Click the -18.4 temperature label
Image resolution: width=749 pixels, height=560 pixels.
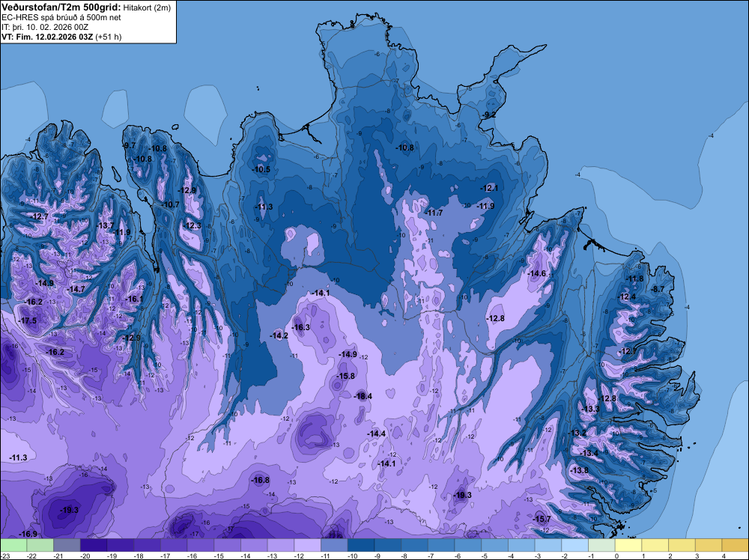point(363,396)
